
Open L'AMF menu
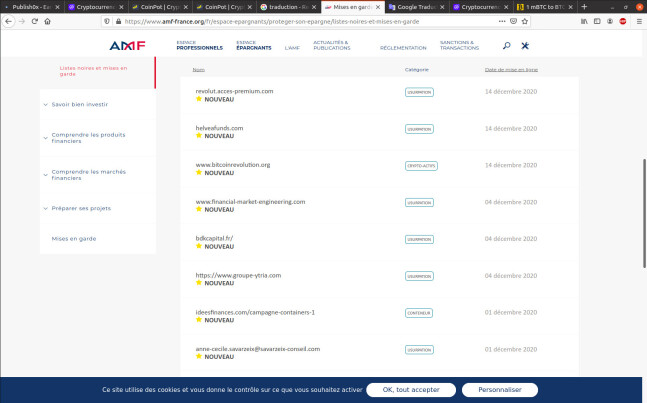[x=292, y=48]
